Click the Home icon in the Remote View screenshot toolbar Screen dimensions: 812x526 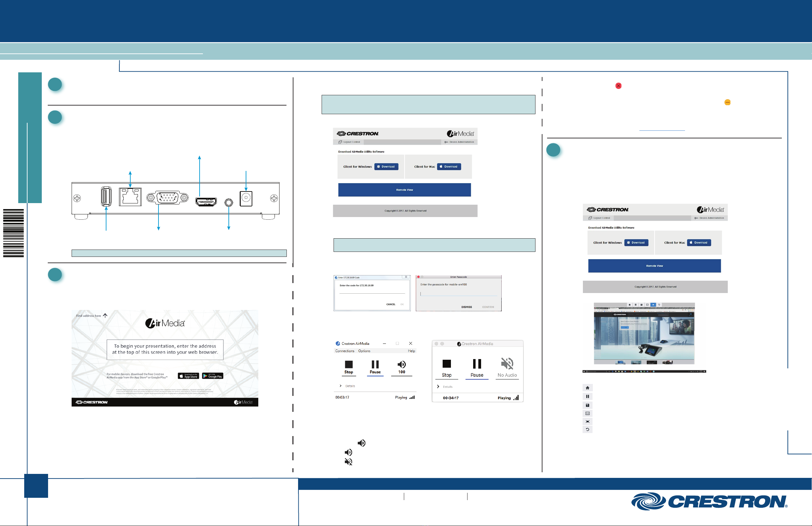click(629, 305)
